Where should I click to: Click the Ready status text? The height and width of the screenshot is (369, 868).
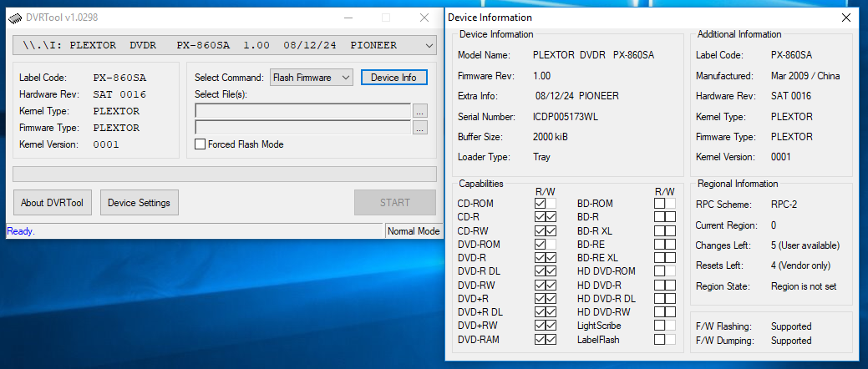(21, 231)
